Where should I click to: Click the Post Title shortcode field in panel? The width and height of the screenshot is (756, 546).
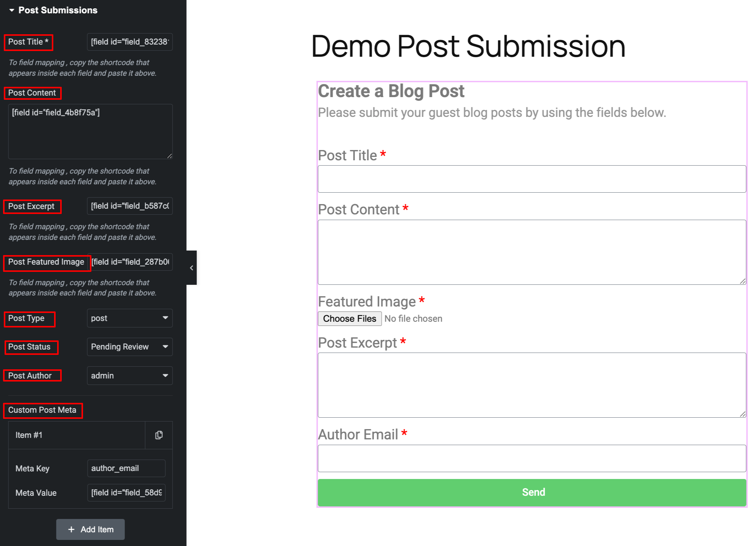tap(129, 42)
